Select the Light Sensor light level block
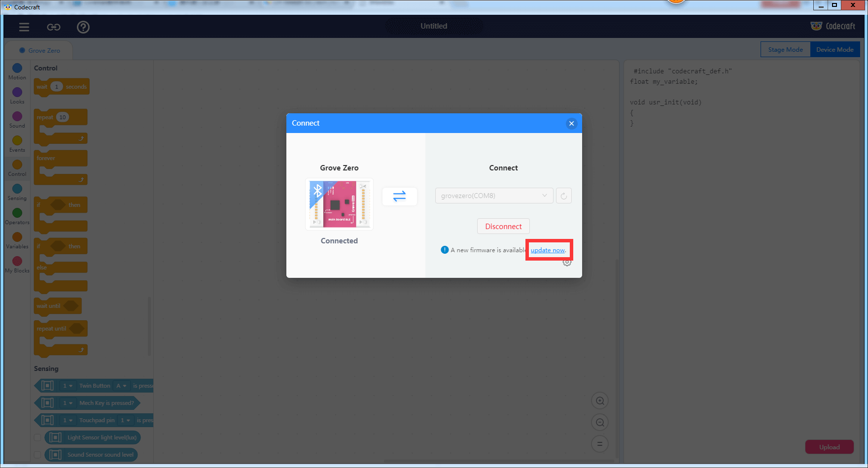 tap(93, 437)
